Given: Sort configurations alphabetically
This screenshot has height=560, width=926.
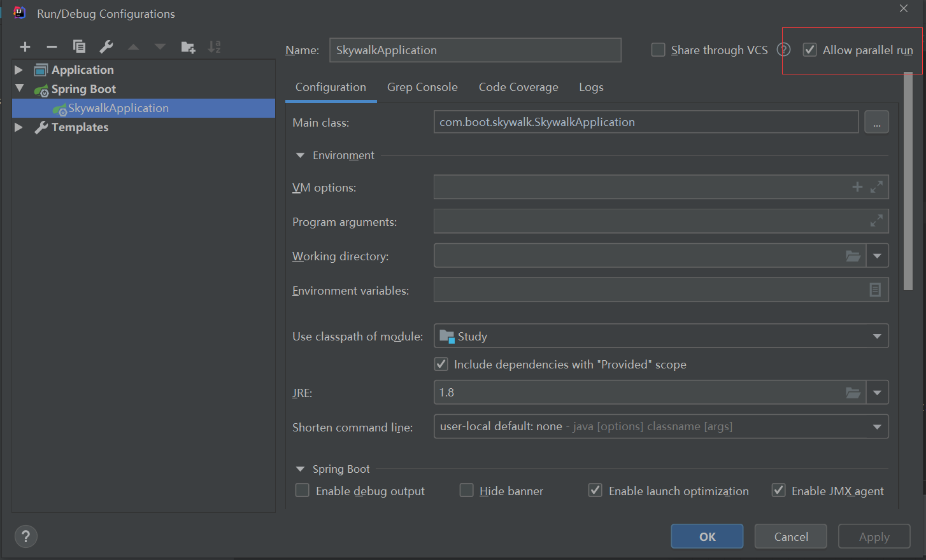Looking at the screenshot, I should tap(215, 46).
